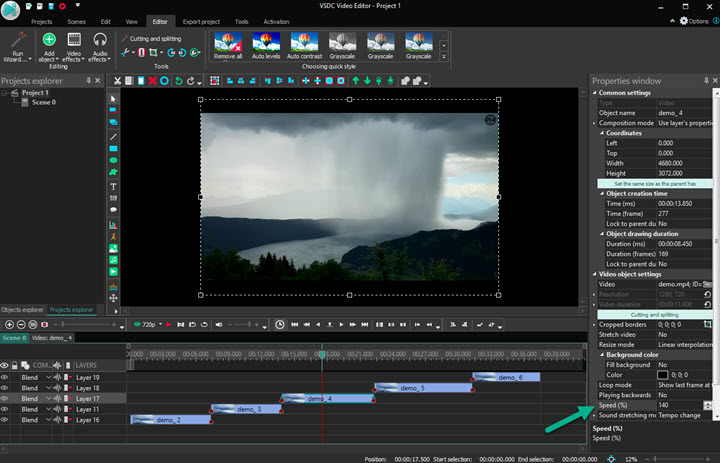The height and width of the screenshot is (463, 720).
Task: Hide Layer 17 with eye icon
Action: [5, 398]
